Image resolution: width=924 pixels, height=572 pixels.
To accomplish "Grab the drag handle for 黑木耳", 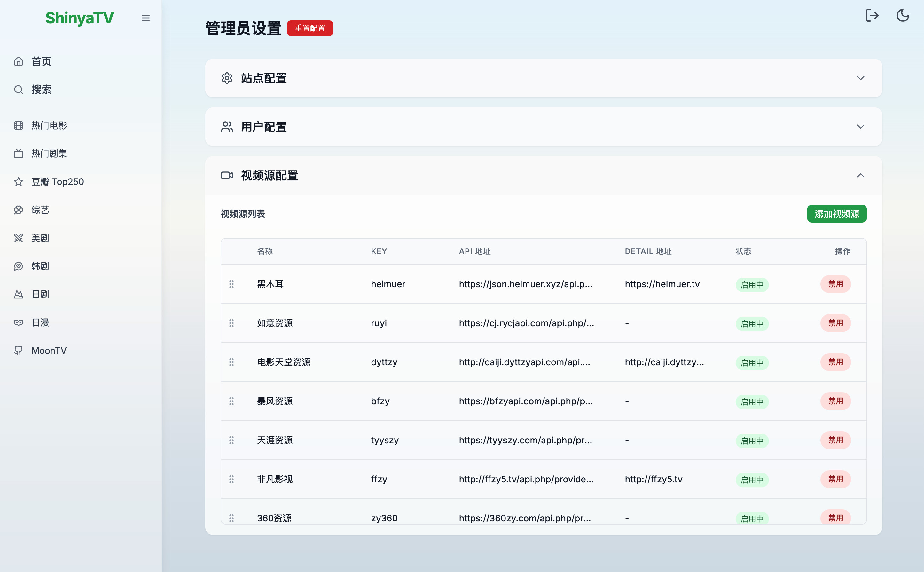I will tap(231, 284).
